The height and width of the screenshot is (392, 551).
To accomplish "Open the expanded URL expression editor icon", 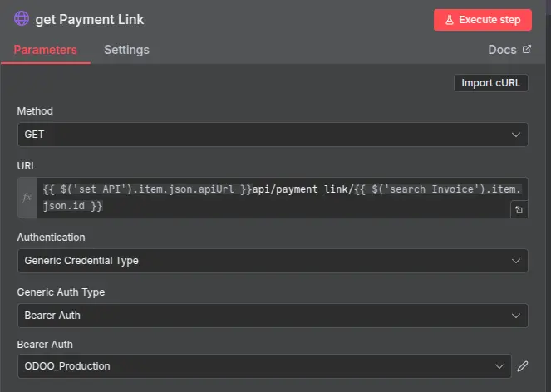I will tap(518, 211).
